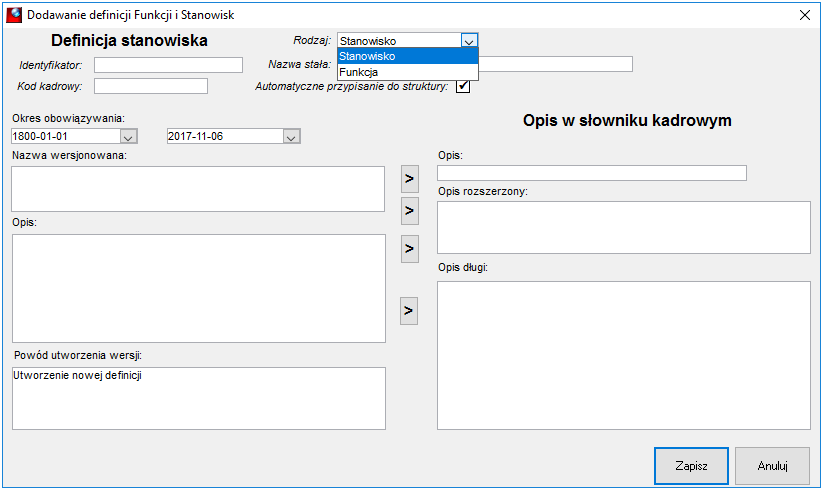Image resolution: width=822 pixels, height=489 pixels.
Task: Click the application icon in title bar
Action: tap(14, 15)
